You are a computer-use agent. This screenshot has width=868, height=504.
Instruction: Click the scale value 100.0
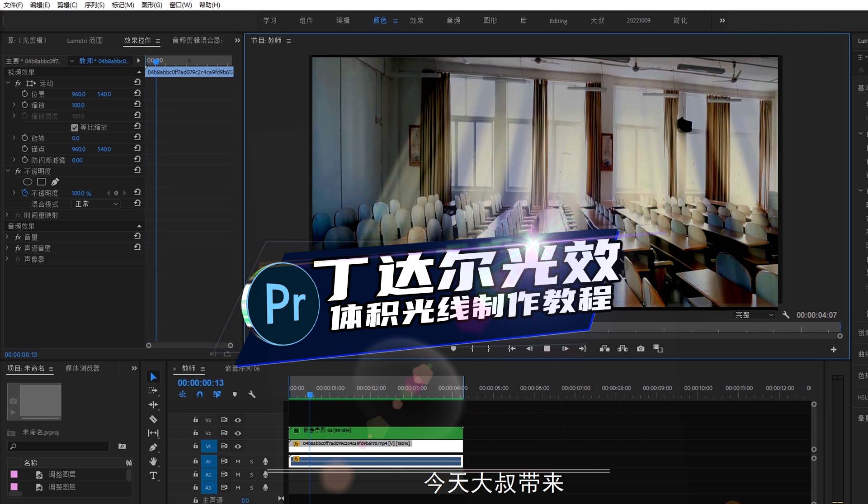pos(78,105)
